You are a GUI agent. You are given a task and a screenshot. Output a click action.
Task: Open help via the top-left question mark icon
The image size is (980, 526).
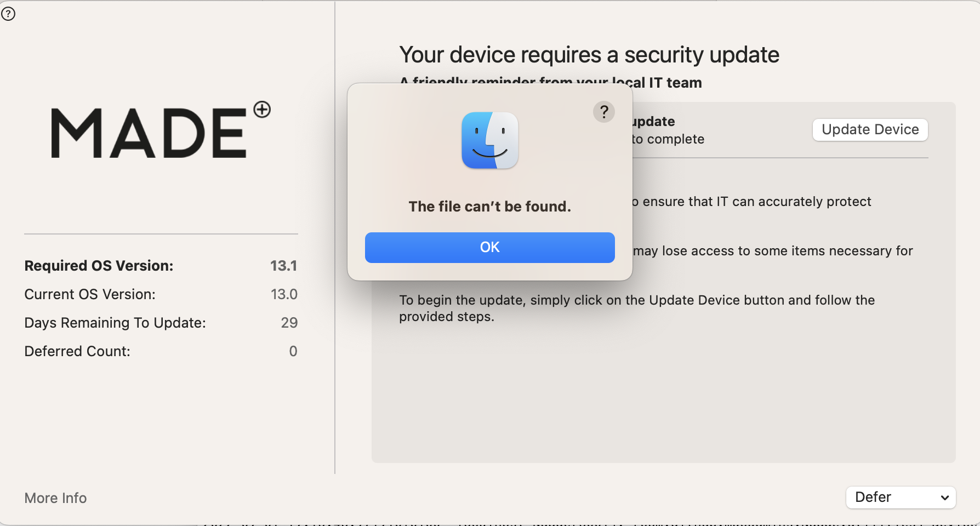[x=8, y=14]
